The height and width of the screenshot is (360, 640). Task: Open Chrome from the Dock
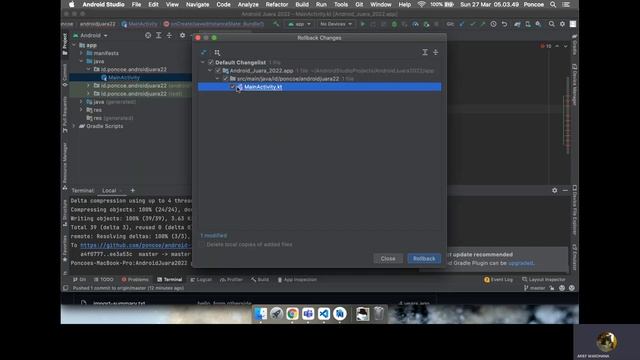[292, 314]
